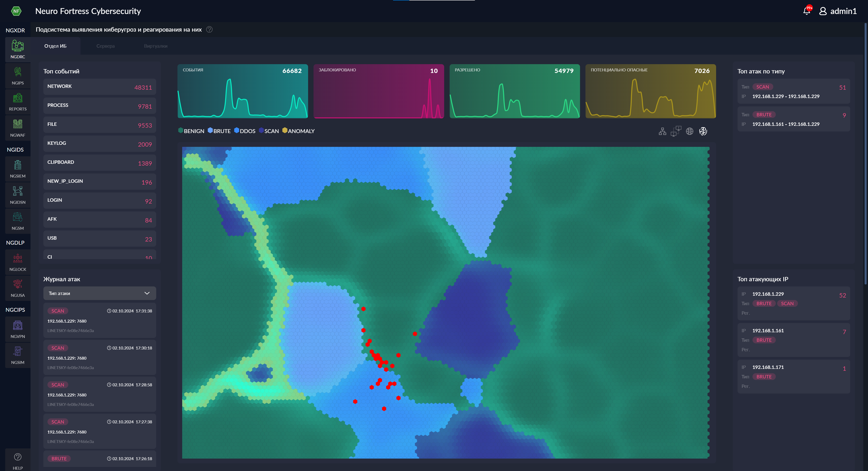Open NGSIEM from the sidebar

tap(18, 169)
